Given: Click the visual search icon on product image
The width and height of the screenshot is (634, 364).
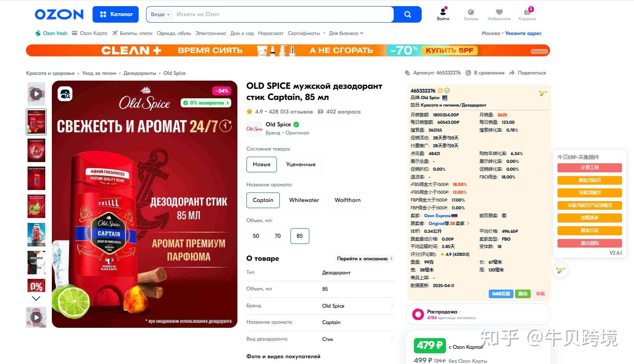Looking at the screenshot, I should [65, 94].
